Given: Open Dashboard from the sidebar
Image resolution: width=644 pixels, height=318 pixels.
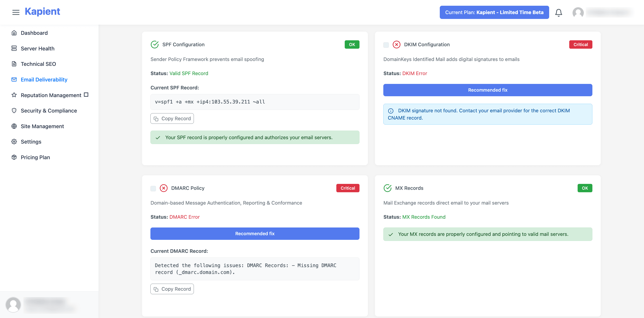Looking at the screenshot, I should click(x=34, y=33).
